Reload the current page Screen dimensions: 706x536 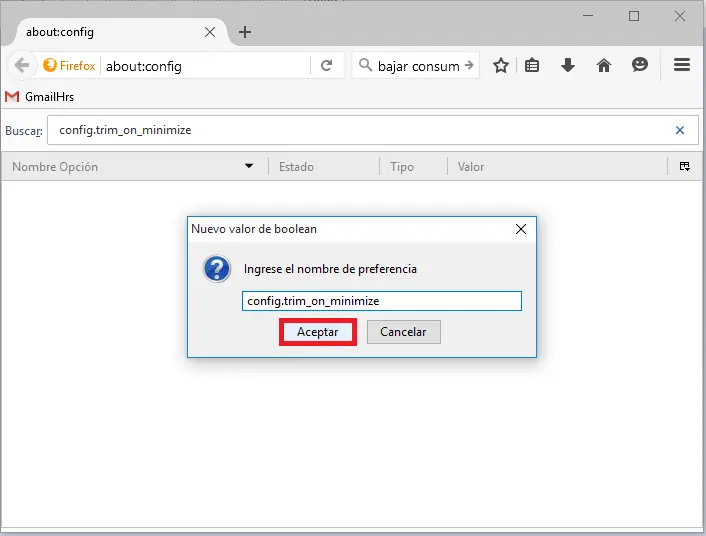click(x=326, y=66)
